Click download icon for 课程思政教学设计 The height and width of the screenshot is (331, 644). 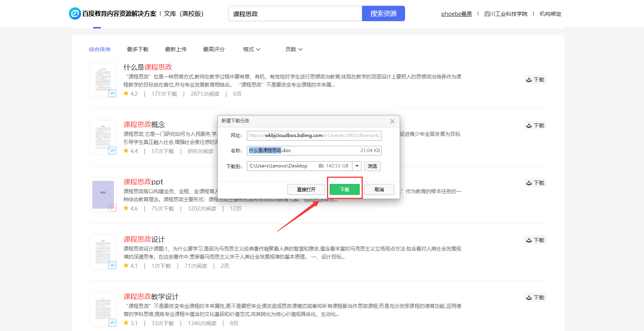tap(529, 298)
